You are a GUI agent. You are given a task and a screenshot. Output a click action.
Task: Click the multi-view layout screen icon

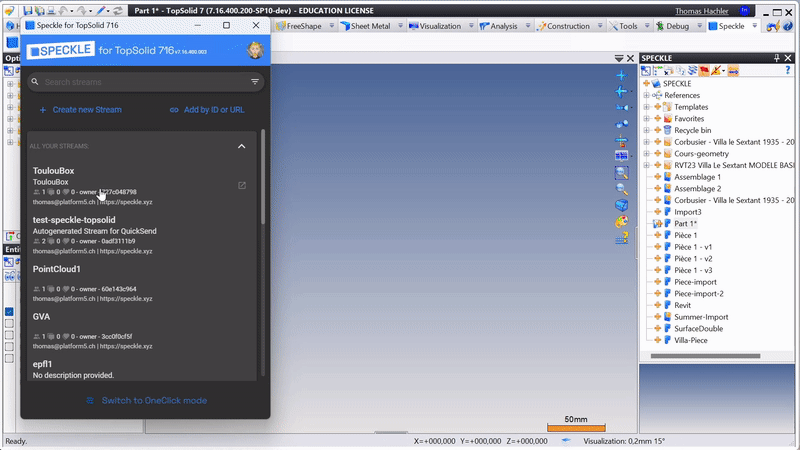tap(621, 156)
